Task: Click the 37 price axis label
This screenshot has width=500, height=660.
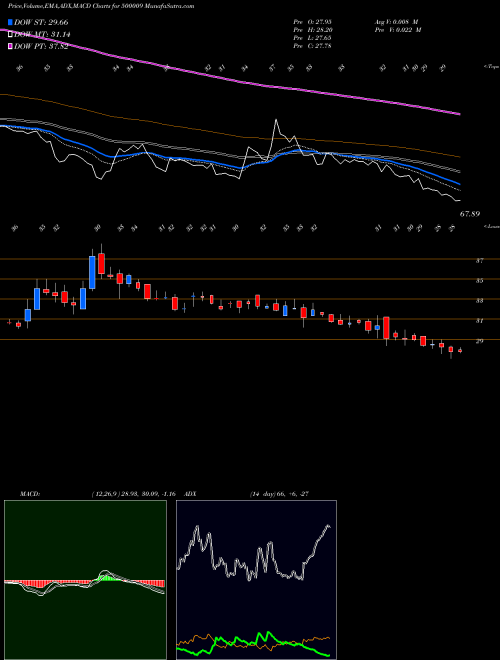Action: tap(479, 261)
